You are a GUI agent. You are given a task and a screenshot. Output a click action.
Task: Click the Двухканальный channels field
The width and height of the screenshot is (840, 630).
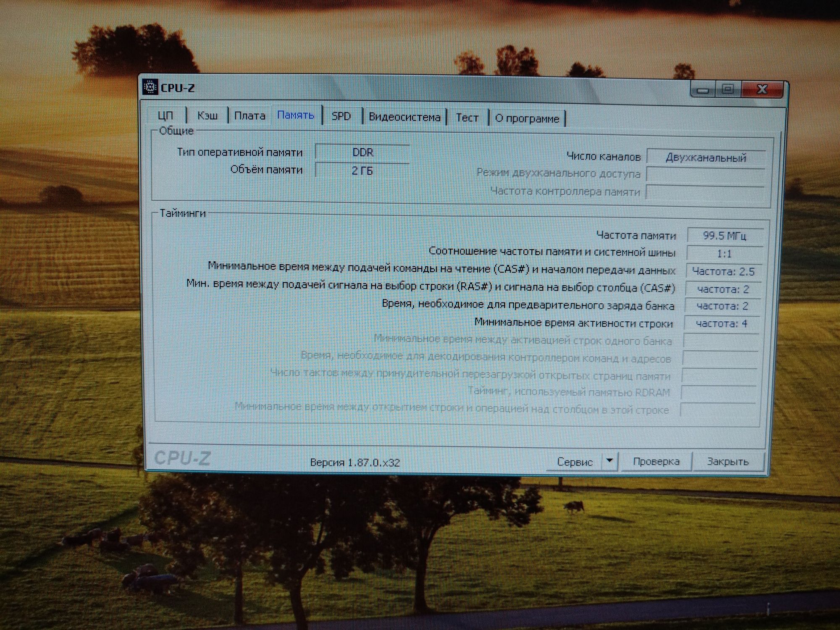click(706, 158)
